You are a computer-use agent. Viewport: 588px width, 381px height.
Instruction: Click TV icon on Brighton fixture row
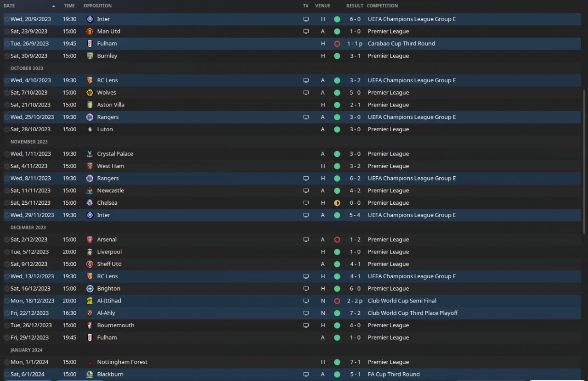306,289
